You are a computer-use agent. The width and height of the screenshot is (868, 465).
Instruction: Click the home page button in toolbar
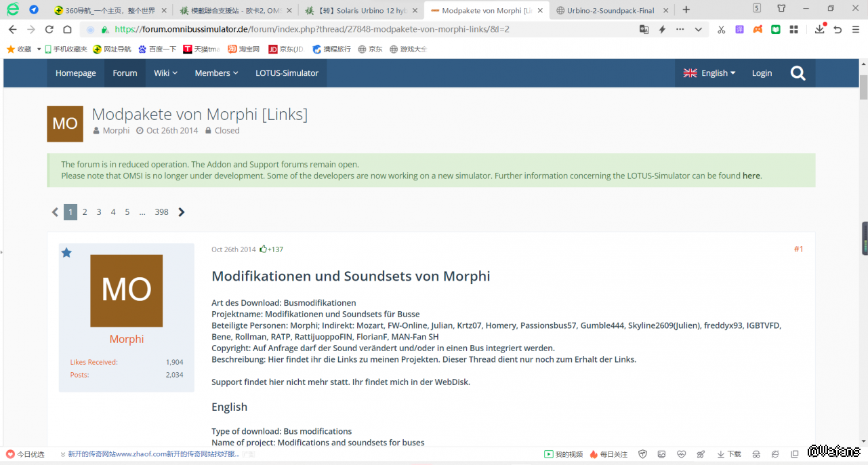coord(67,29)
